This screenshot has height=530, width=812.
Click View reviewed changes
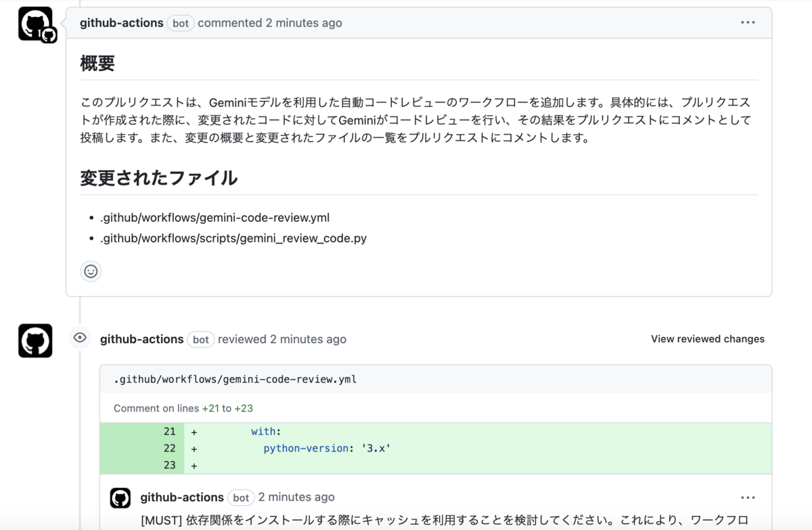pyautogui.click(x=708, y=339)
